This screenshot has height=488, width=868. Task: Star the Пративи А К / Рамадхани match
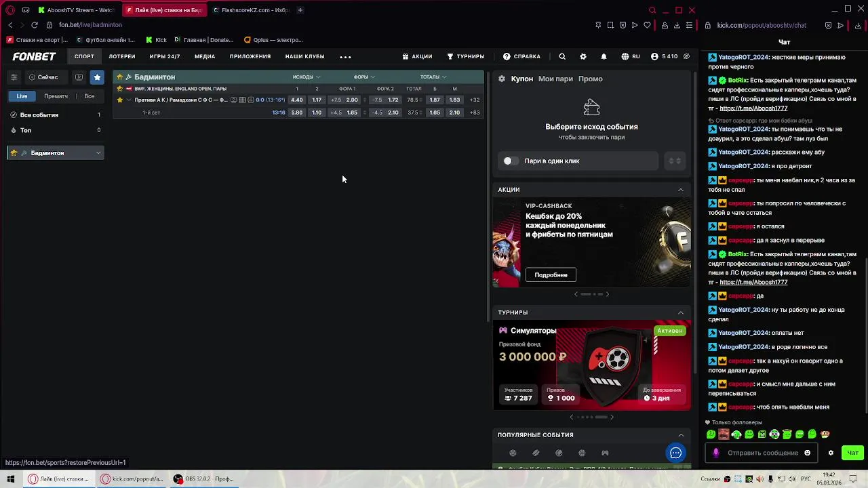(x=120, y=100)
